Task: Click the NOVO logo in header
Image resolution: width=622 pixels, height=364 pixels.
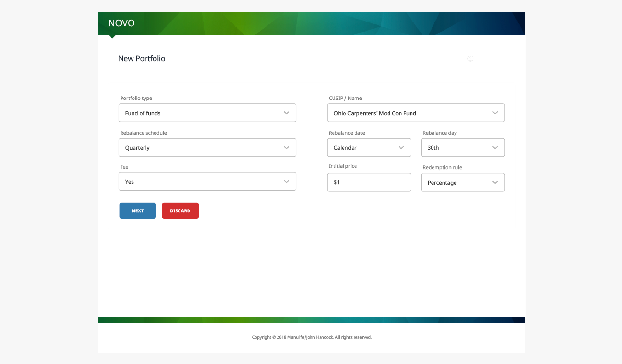Action: click(122, 23)
